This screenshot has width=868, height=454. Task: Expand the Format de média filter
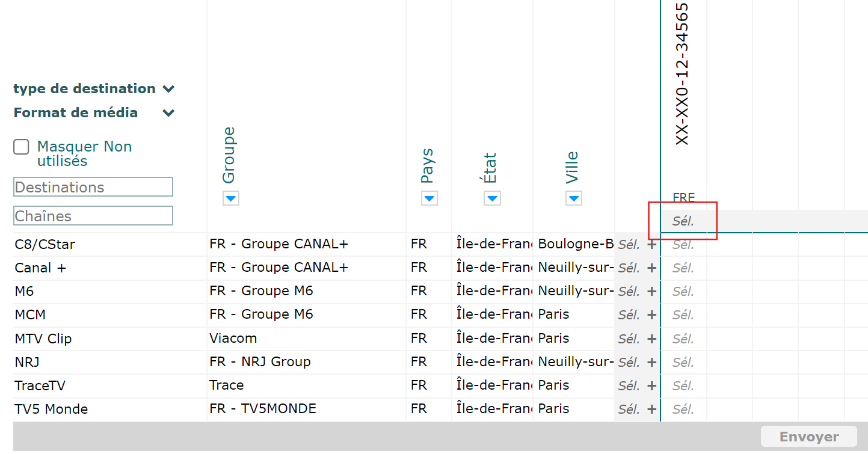coord(169,113)
